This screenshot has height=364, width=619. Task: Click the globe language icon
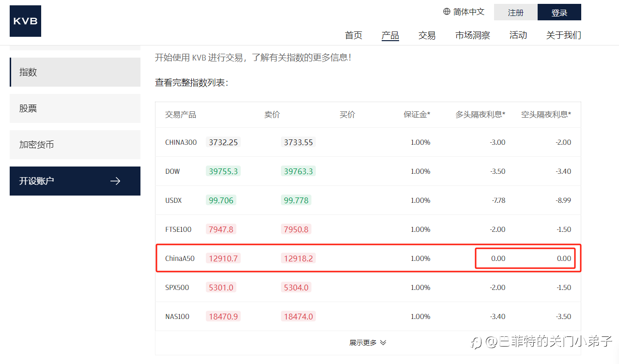coord(447,12)
